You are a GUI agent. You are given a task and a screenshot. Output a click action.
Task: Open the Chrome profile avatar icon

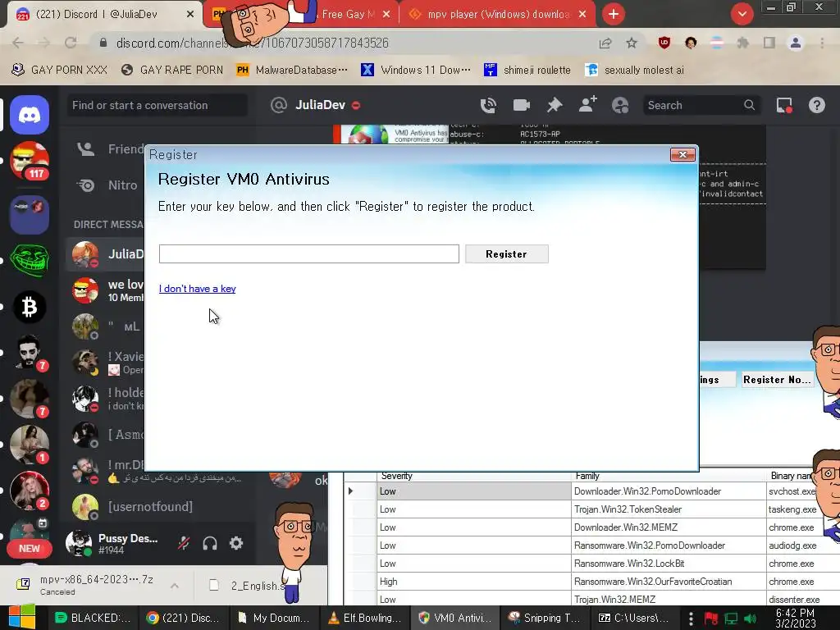point(796,43)
